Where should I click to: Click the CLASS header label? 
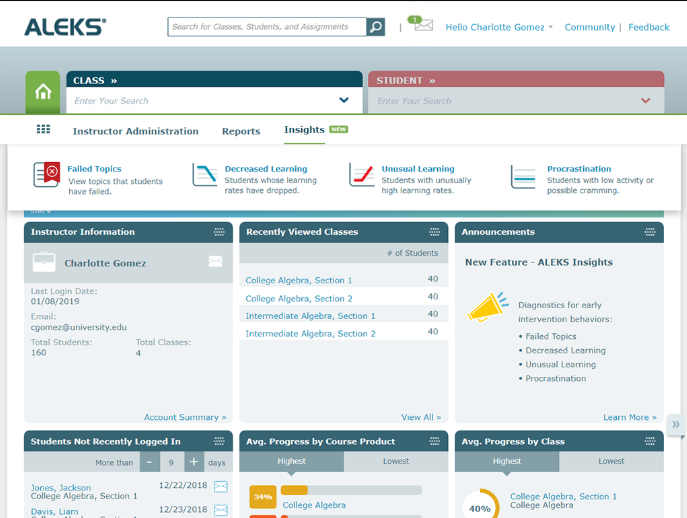point(89,81)
